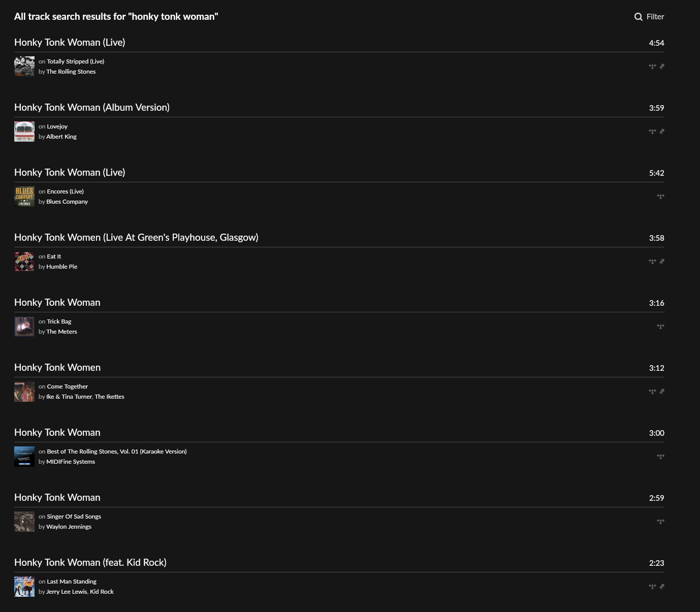Click Tidal icon on MIDIFine Systems karaoke track

click(660, 457)
